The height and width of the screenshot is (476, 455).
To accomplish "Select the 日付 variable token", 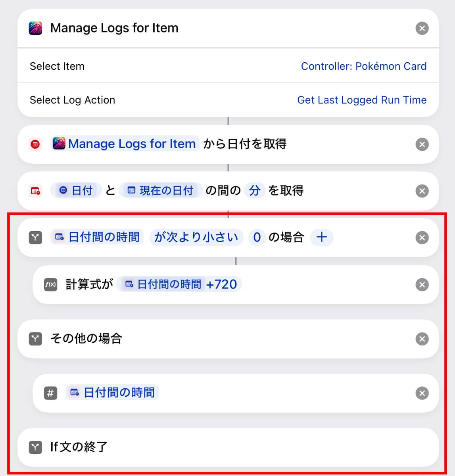I will click(76, 190).
